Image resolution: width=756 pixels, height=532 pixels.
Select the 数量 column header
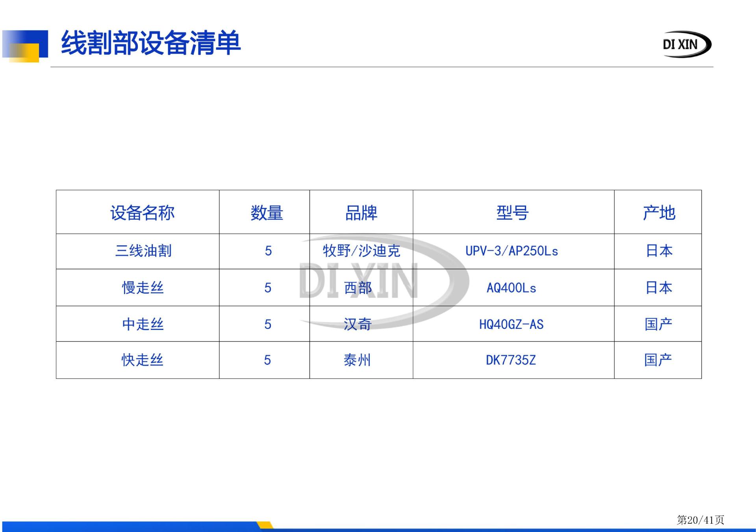pyautogui.click(x=267, y=213)
